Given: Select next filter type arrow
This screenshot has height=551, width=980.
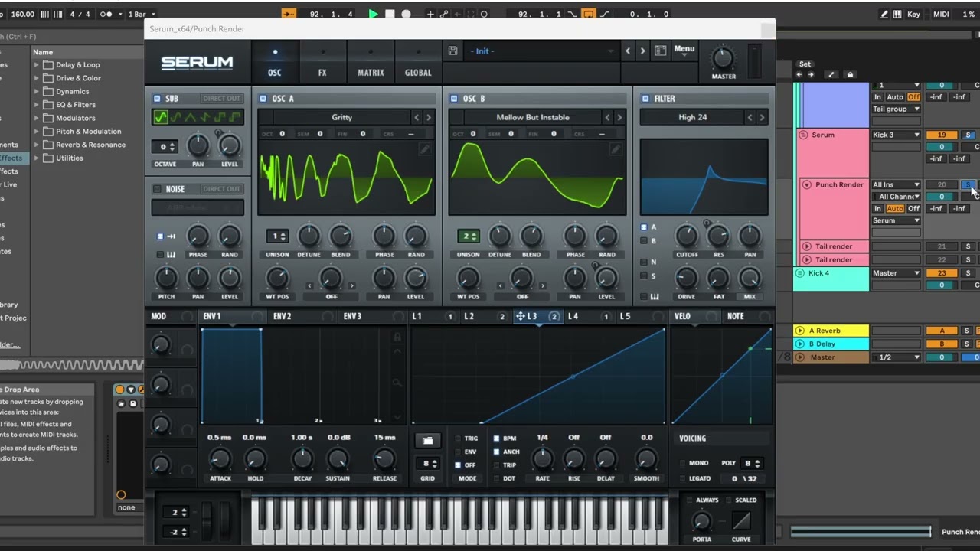Looking at the screenshot, I should 762,117.
